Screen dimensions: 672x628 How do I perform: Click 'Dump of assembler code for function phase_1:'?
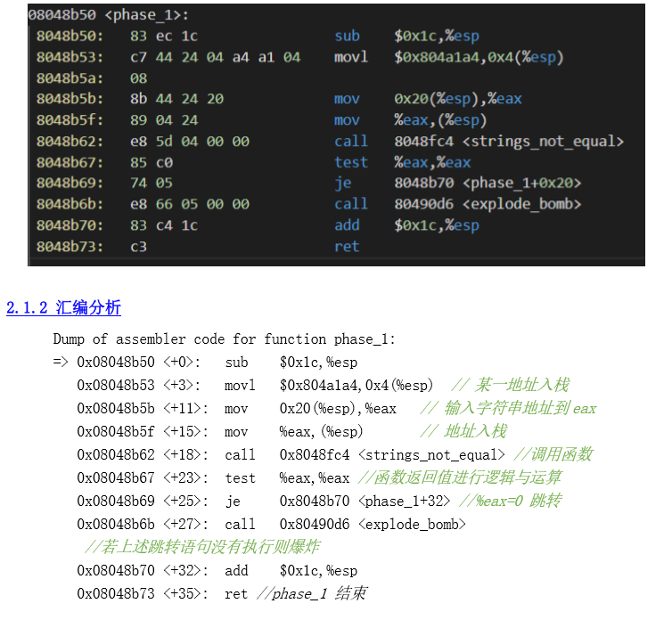tap(224, 339)
